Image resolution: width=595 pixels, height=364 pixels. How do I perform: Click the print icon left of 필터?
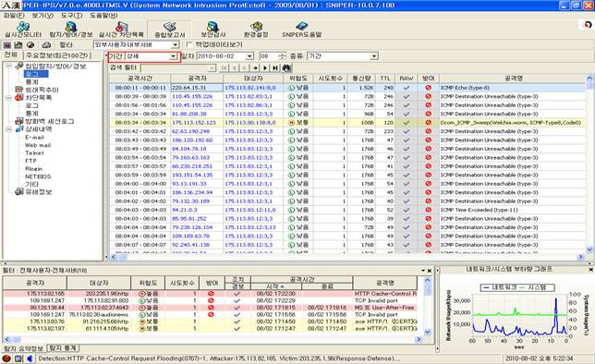(46, 44)
